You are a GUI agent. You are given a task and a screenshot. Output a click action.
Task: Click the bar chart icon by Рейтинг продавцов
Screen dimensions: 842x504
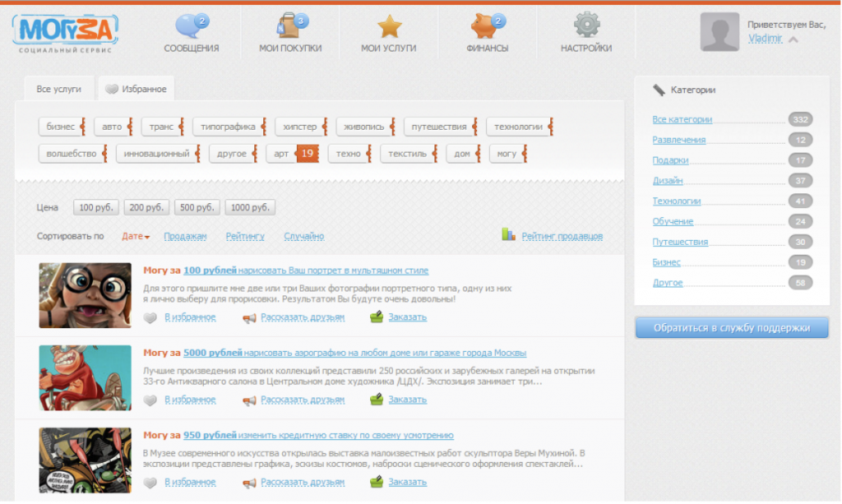[x=508, y=235]
